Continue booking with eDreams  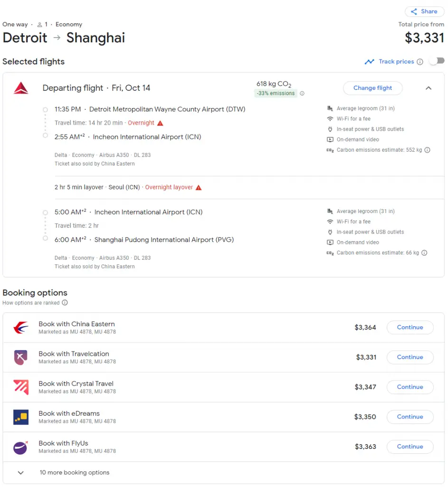410,417
